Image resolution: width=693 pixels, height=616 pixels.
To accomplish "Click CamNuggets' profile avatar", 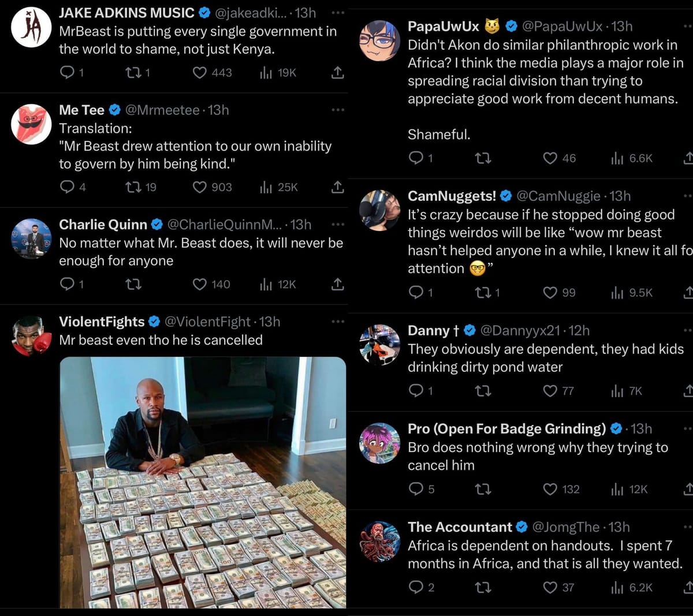I will (x=379, y=210).
